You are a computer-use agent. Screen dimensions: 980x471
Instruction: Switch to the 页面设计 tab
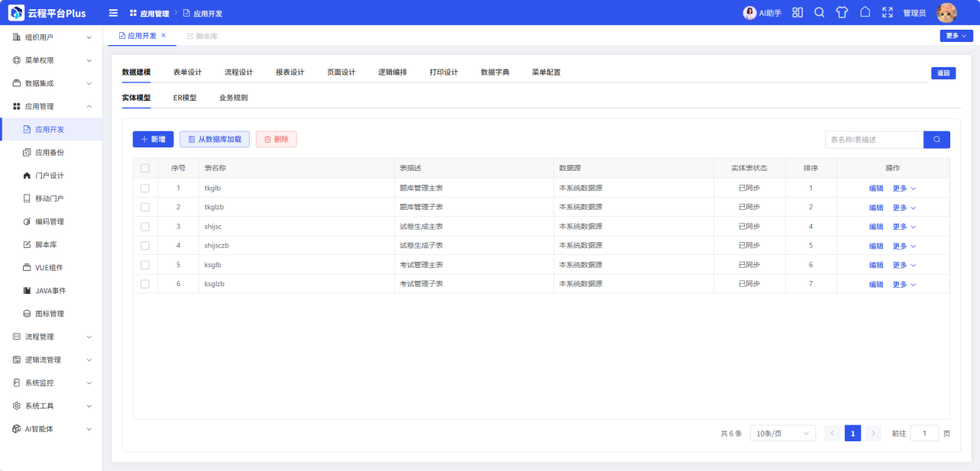(341, 73)
